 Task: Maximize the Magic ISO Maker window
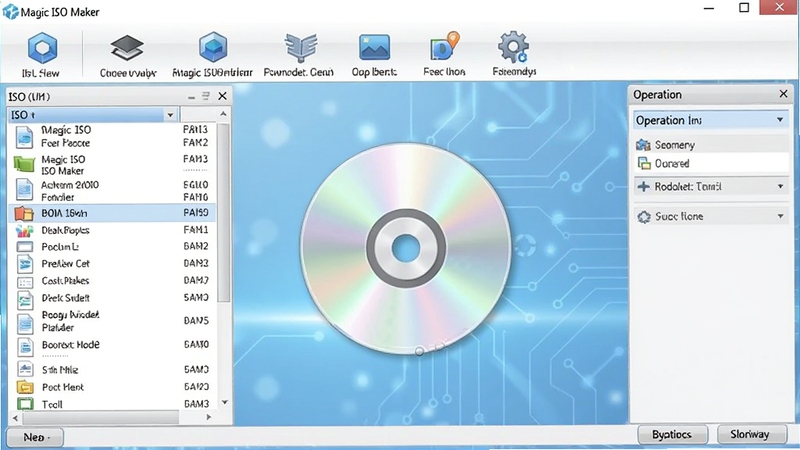click(744, 8)
